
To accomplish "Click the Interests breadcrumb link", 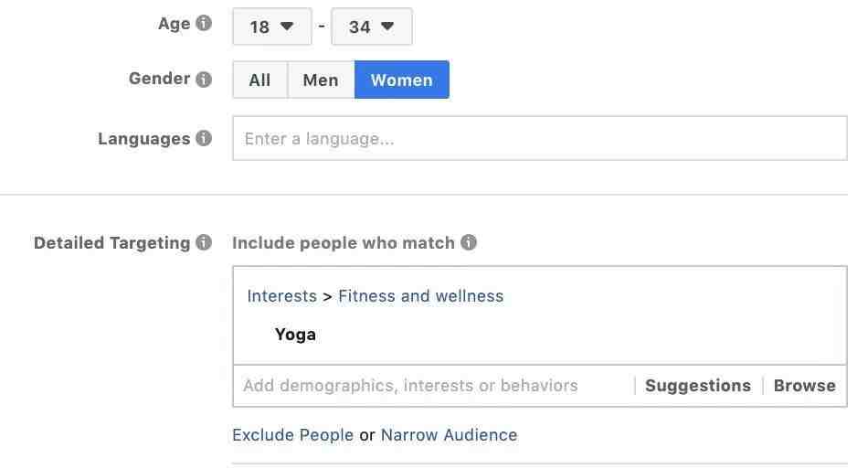I will pyautogui.click(x=281, y=296).
